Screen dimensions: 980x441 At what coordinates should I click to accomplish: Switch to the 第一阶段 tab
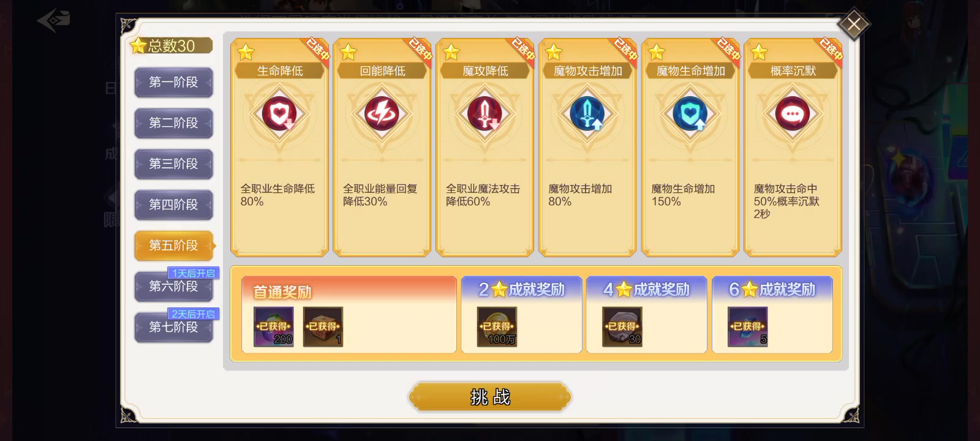pos(174,82)
